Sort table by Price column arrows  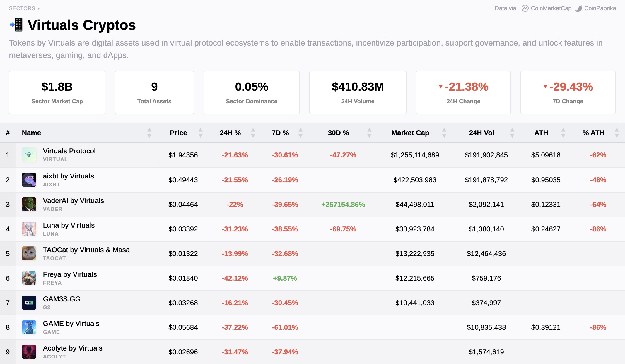[201, 133]
